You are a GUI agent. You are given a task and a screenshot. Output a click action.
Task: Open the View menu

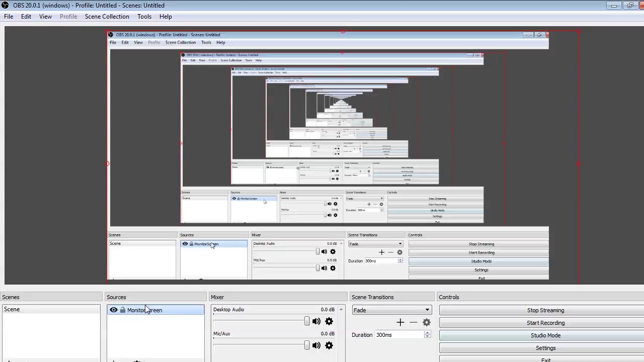45,17
